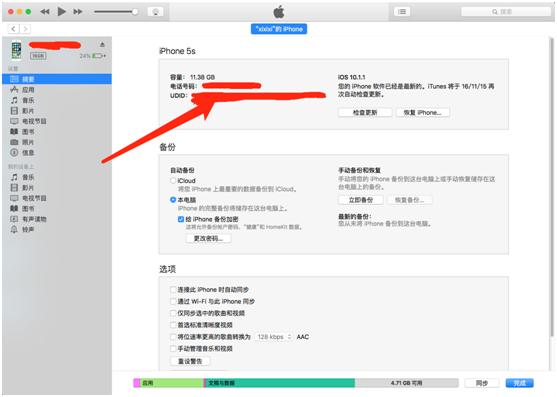This screenshot has width=557, height=397.
Task: Click the rewind previous track button
Action: coord(45,12)
